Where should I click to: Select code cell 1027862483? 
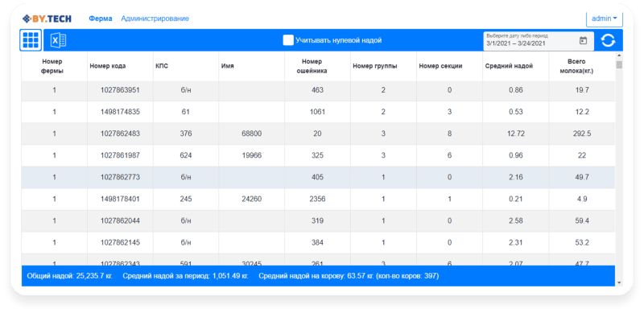click(120, 134)
